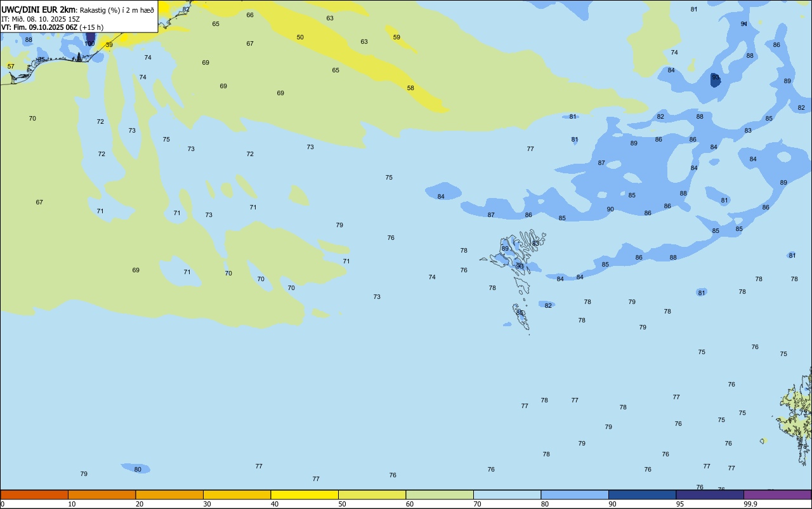Click the map value 66 on the map
812x509 pixels.
[250, 15]
